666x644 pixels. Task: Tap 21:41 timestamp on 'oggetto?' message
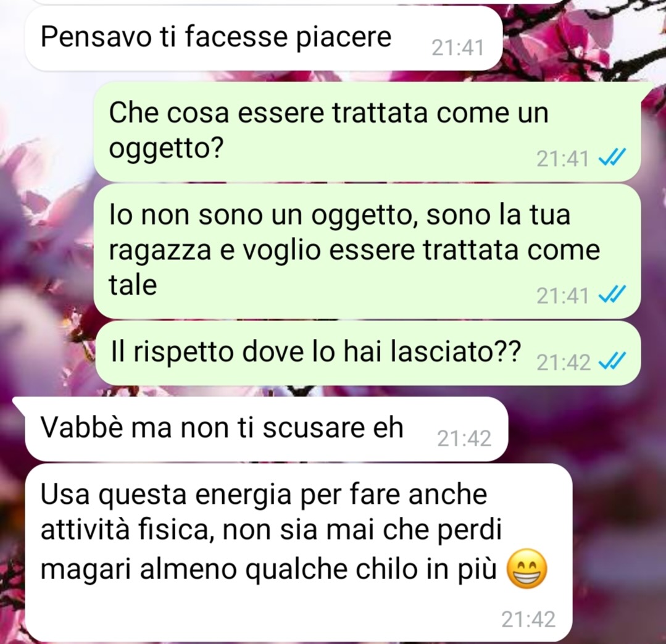click(x=562, y=159)
